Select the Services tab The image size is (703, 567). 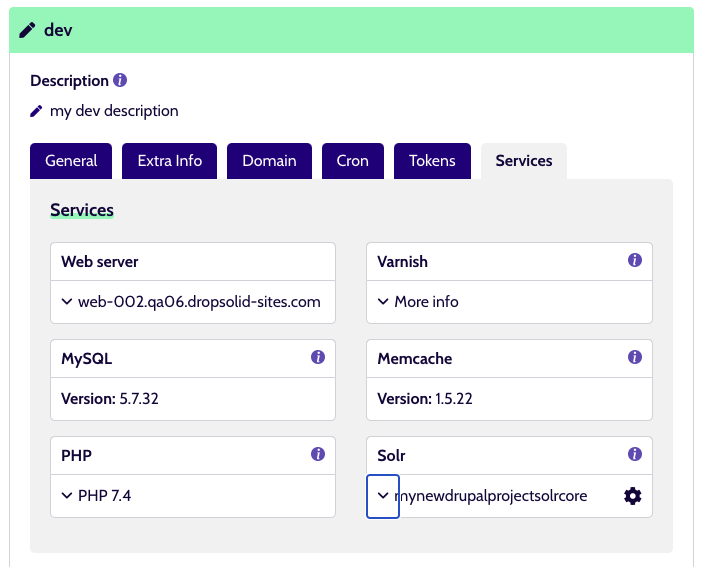[524, 161]
